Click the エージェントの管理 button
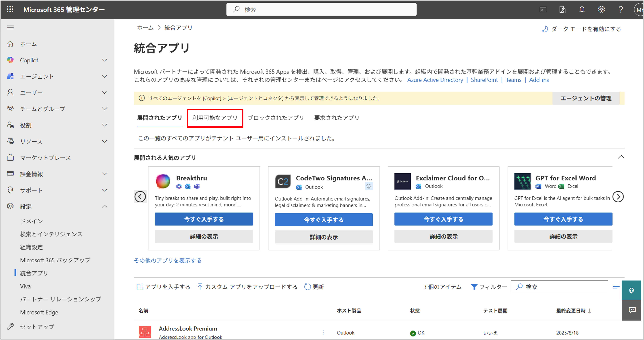 (x=586, y=98)
